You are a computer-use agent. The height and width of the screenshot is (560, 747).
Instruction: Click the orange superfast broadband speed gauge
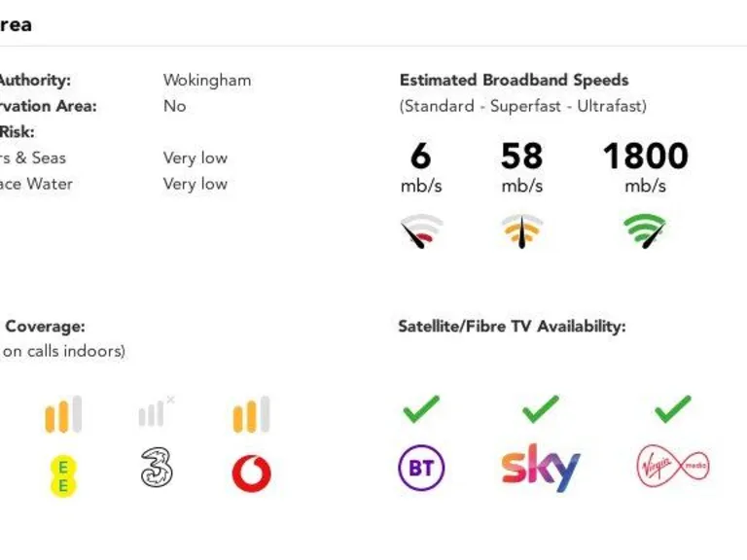tap(522, 230)
